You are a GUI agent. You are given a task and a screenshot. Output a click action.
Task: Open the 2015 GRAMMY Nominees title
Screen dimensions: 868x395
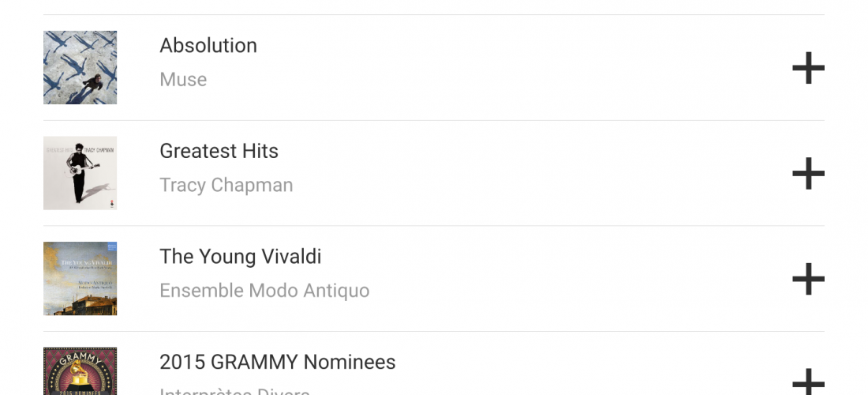click(277, 363)
